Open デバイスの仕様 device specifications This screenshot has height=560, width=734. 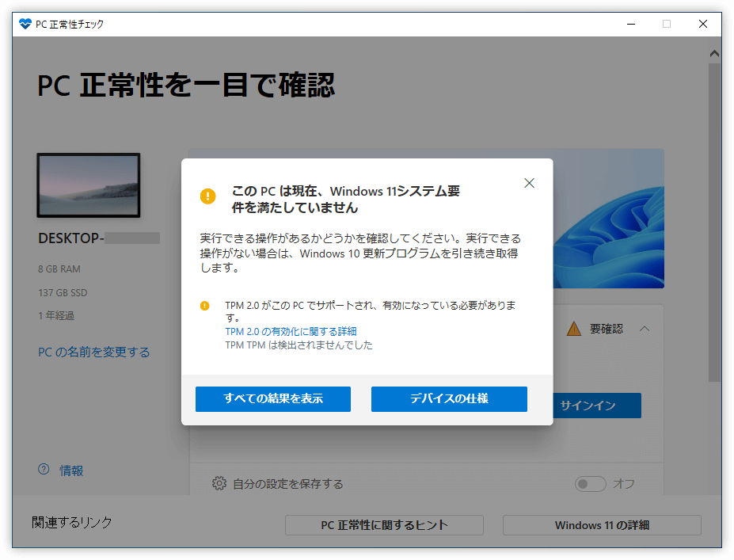tap(449, 399)
